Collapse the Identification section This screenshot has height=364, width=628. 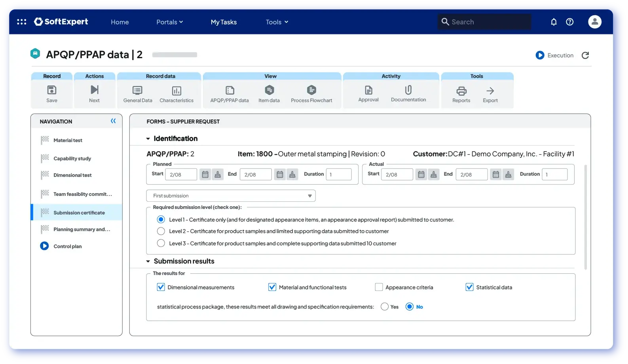coord(148,139)
